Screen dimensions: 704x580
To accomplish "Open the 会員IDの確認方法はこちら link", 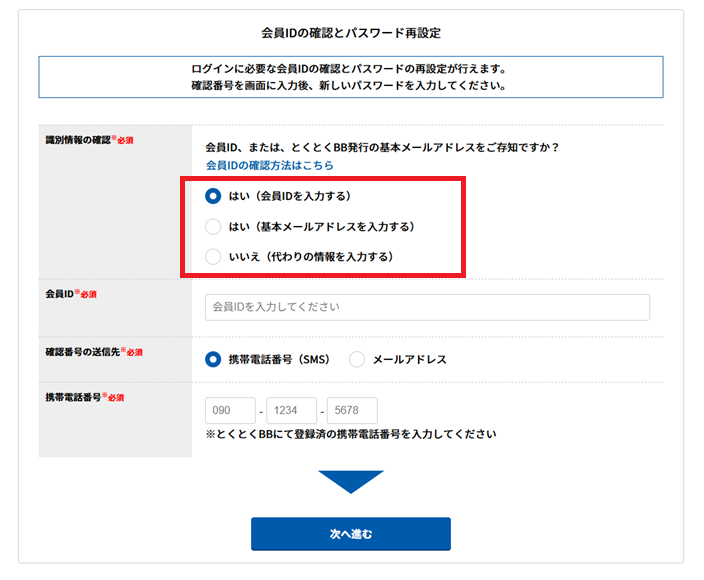I will (x=269, y=165).
